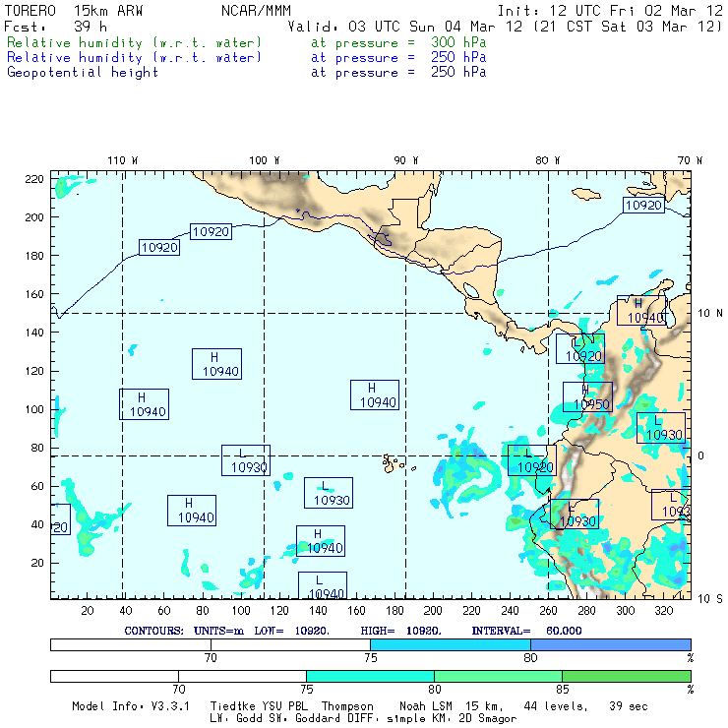Click the '90 W' longitude label

(405, 160)
